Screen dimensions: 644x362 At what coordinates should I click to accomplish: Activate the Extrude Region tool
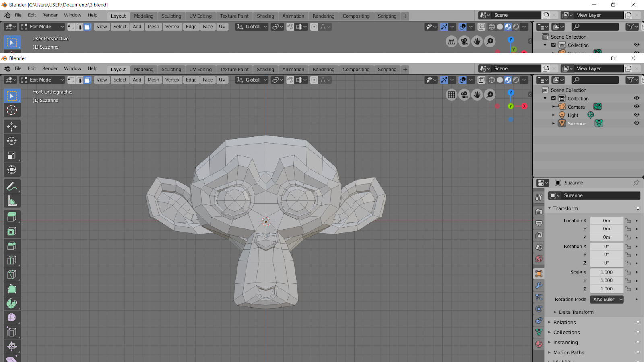(12, 216)
